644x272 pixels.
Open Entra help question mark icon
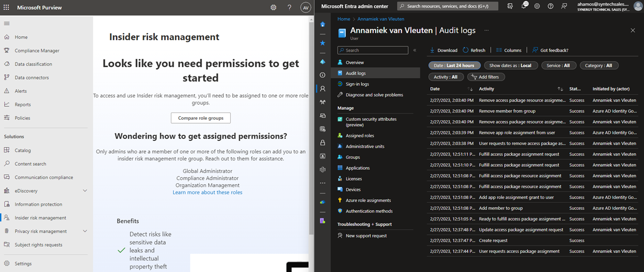tap(551, 6)
